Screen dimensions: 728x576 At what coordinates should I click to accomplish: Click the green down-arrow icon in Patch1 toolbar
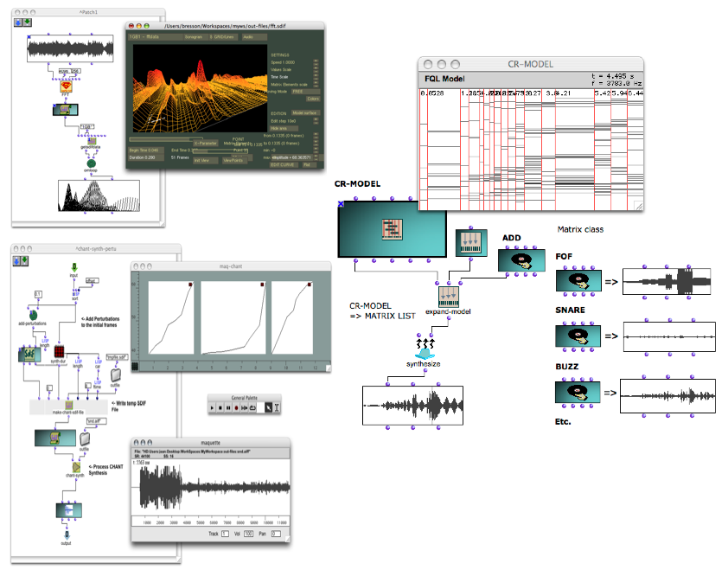click(x=27, y=22)
